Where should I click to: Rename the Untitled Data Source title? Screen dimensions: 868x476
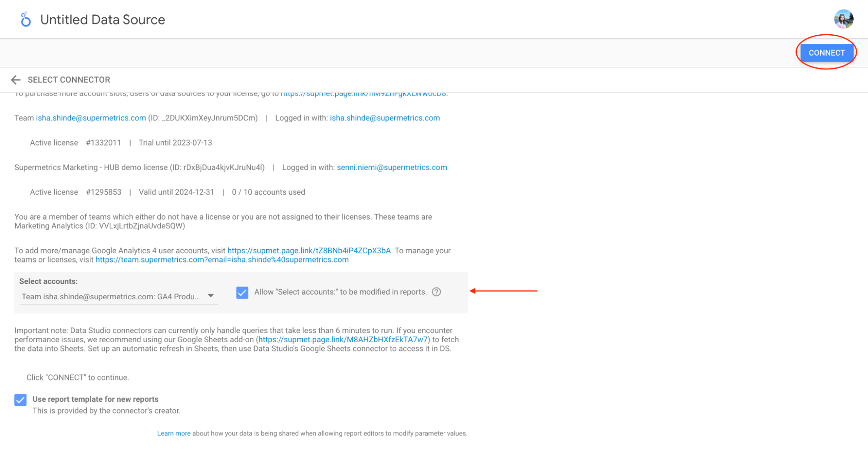pyautogui.click(x=102, y=20)
